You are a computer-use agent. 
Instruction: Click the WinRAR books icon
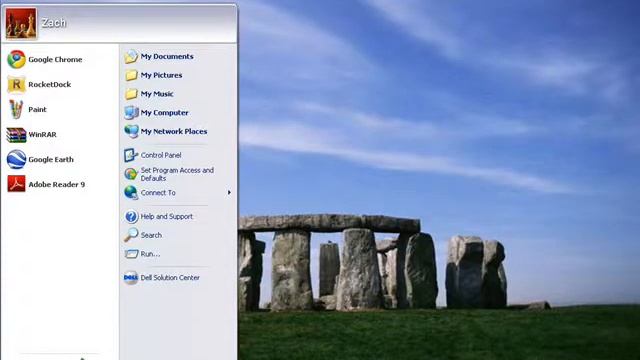click(16, 135)
